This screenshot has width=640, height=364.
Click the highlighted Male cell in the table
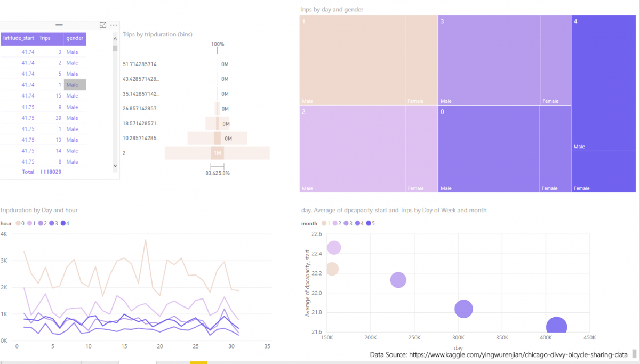(74, 84)
